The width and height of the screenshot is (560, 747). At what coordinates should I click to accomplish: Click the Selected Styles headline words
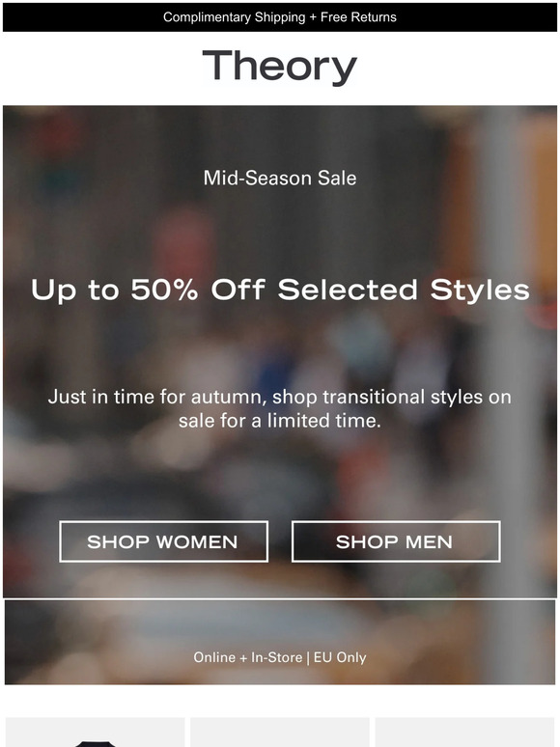click(x=404, y=290)
